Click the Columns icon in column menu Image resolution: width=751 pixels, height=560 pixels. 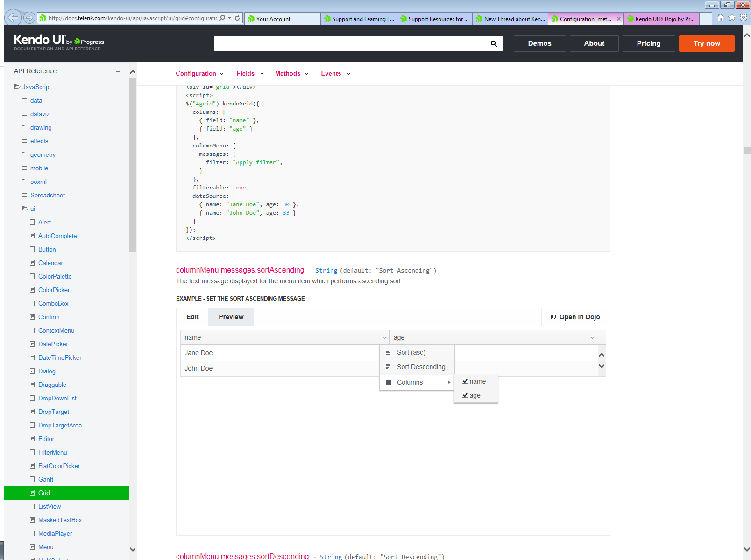[x=389, y=382]
